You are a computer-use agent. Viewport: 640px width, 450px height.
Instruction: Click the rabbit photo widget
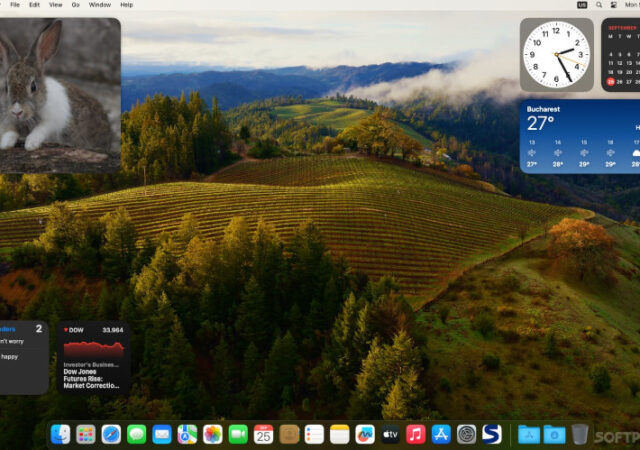[60, 95]
